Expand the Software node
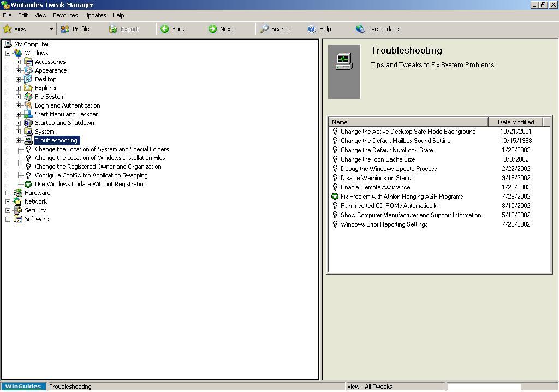The image size is (559, 392). coord(8,219)
